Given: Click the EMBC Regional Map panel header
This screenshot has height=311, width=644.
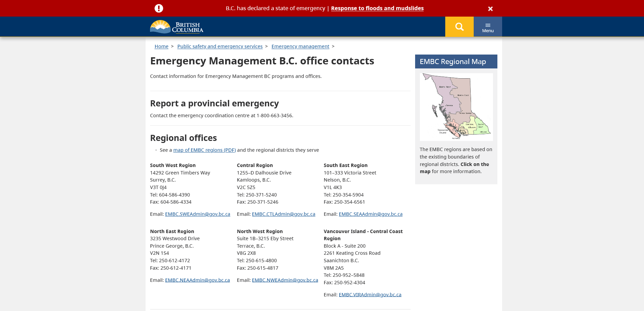Looking at the screenshot, I should tap(456, 62).
